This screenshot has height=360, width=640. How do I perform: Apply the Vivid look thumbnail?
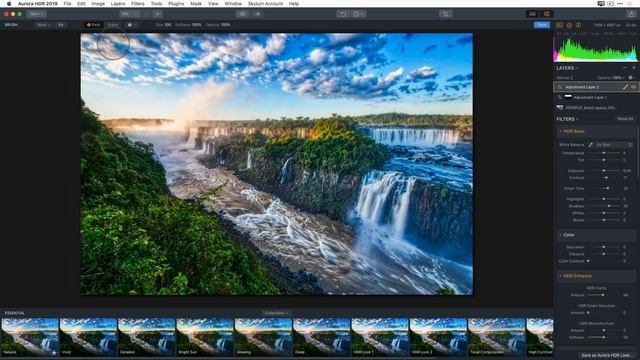pyautogui.click(x=88, y=337)
